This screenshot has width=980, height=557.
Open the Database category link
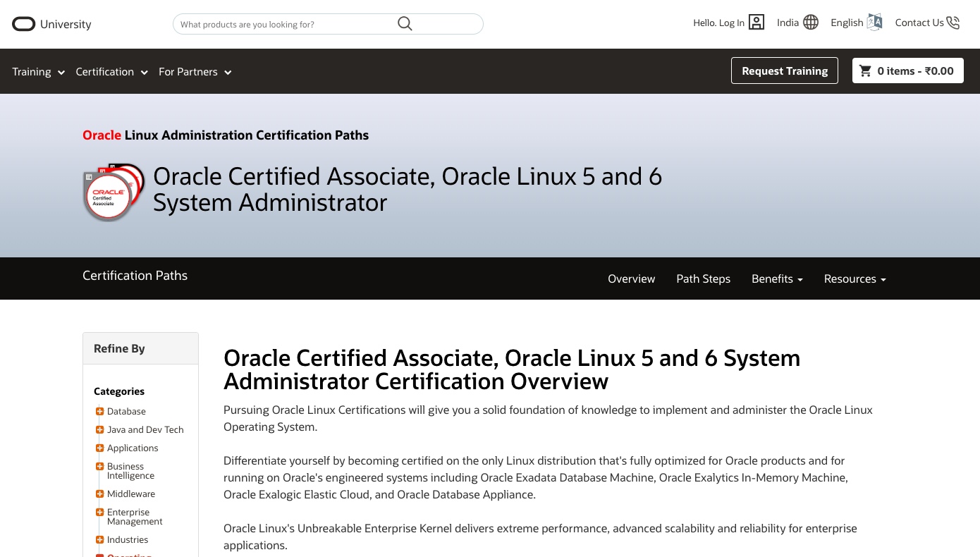click(x=126, y=412)
